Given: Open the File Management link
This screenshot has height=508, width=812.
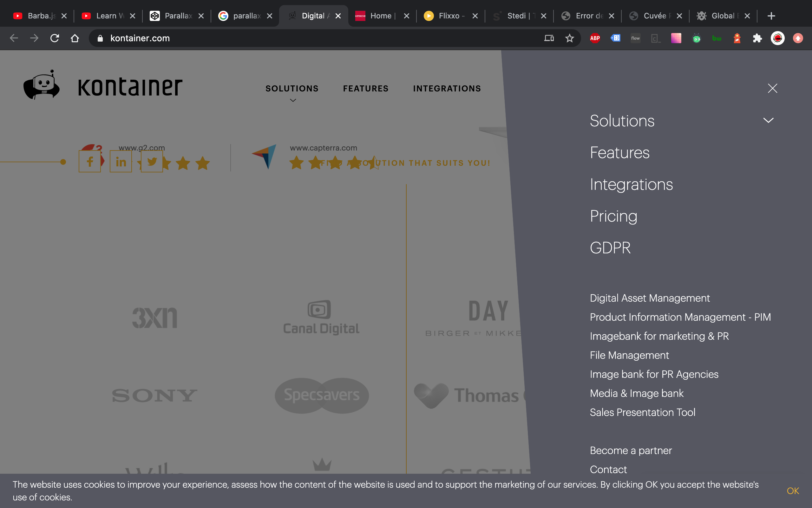Looking at the screenshot, I should click(x=629, y=355).
